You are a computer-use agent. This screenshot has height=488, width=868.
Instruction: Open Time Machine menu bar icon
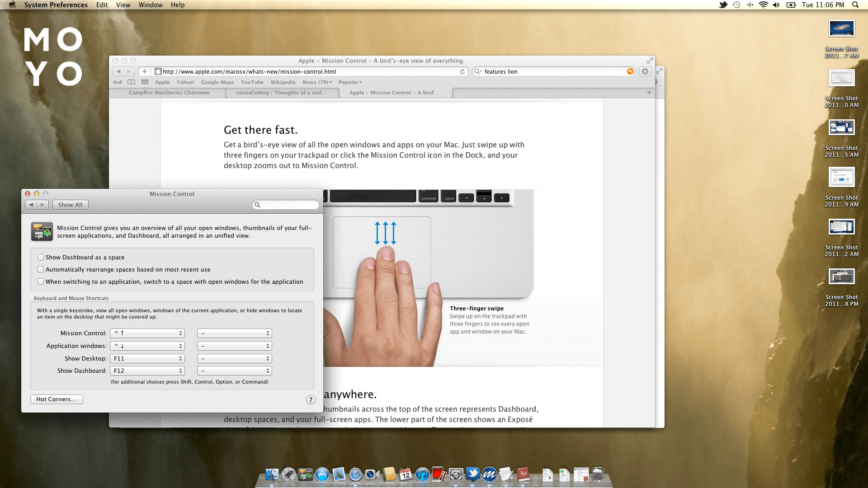click(x=736, y=5)
